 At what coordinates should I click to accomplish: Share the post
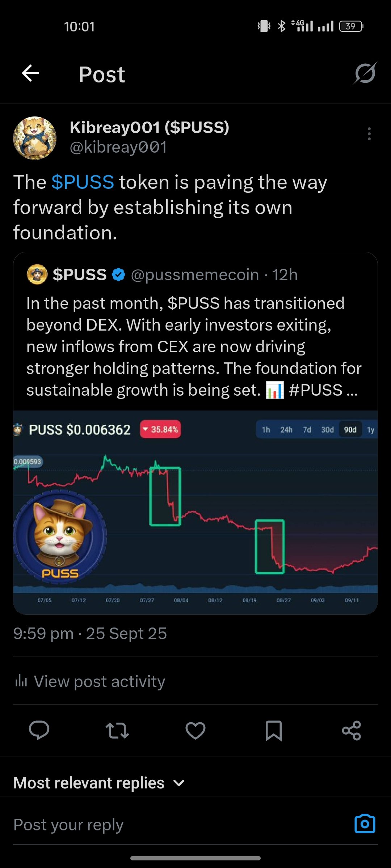(352, 730)
